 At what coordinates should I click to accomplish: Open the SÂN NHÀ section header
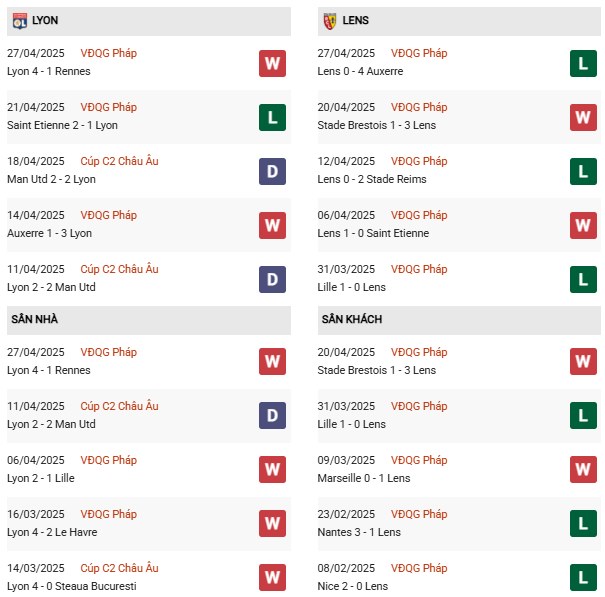coord(149,320)
